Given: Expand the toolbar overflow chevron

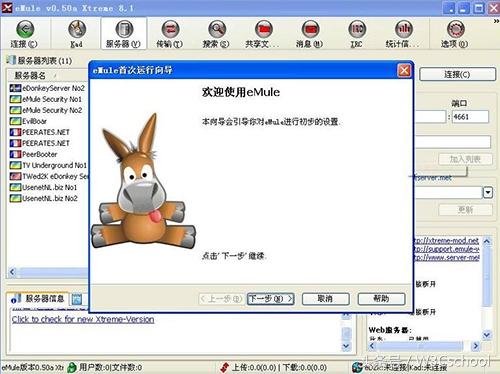Looking at the screenshot, I should click(496, 21).
